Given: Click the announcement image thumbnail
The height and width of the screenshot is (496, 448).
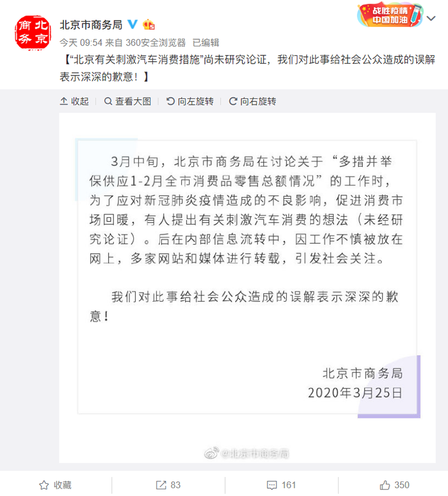Looking at the screenshot, I should (x=247, y=288).
